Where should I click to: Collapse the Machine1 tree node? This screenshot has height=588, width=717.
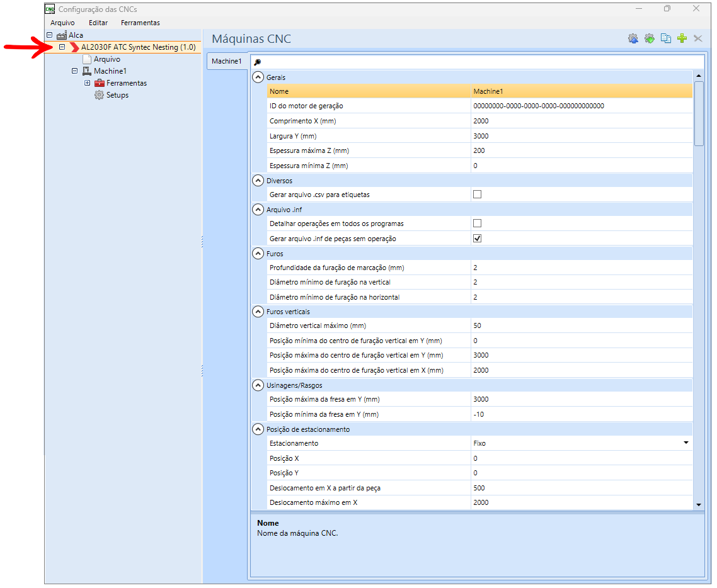point(74,71)
